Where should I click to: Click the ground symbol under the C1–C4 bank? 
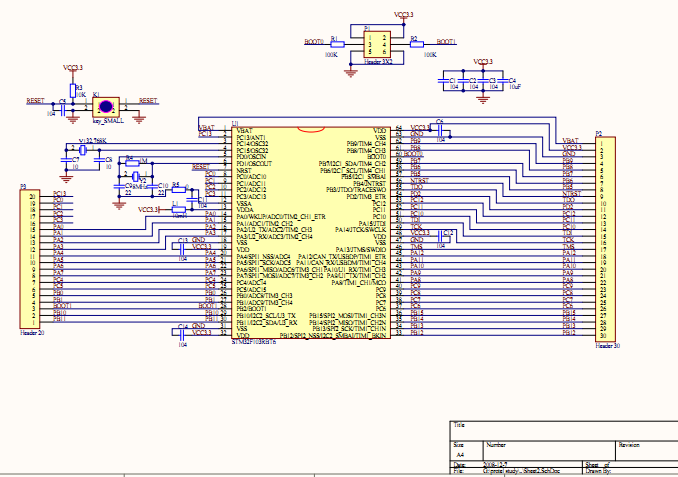click(483, 99)
